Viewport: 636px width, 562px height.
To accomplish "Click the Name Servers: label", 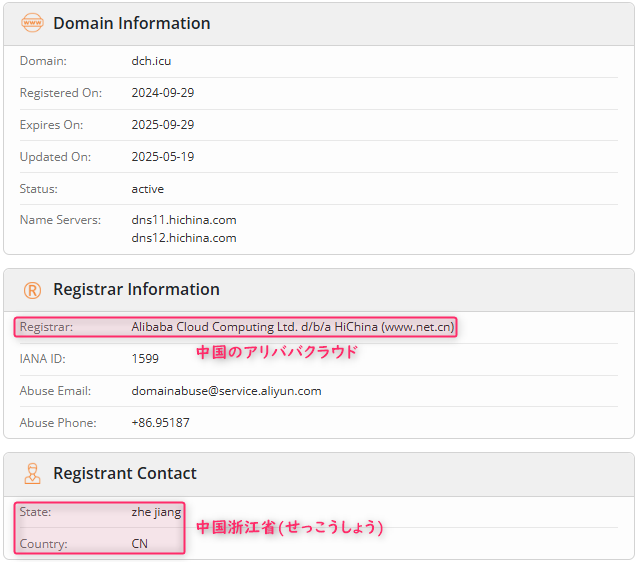I will (60, 220).
